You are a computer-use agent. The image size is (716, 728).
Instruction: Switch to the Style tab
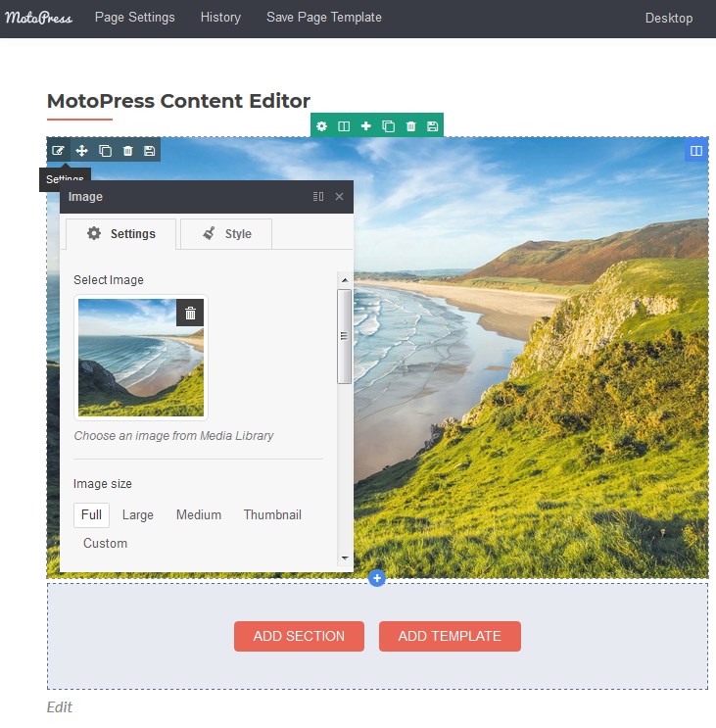point(226,234)
